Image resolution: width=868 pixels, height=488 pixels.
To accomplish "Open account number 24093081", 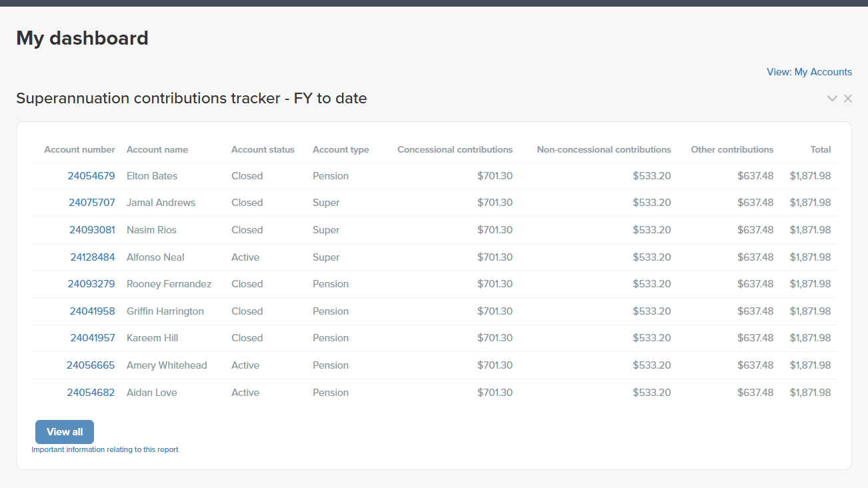I will (92, 230).
